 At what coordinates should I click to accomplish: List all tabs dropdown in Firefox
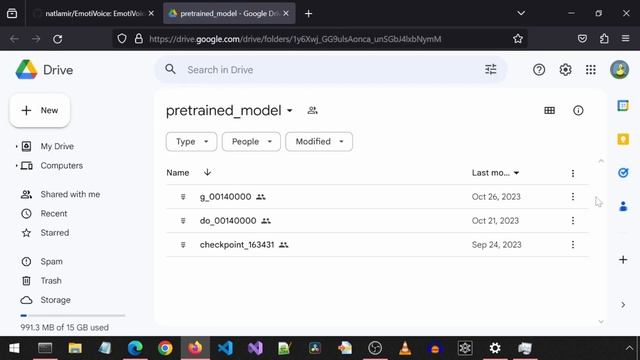pos(521,13)
